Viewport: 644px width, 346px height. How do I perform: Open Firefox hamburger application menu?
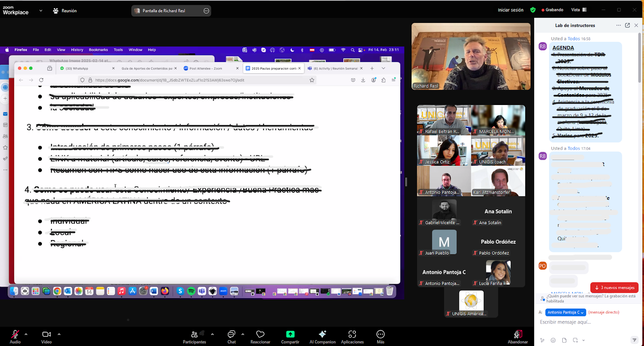pos(393,80)
